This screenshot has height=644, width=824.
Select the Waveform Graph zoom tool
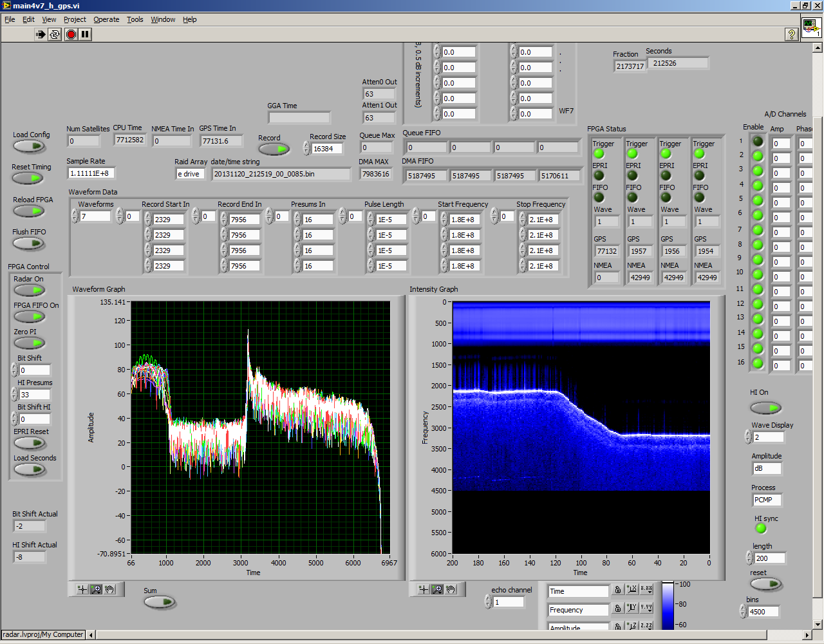(96, 589)
